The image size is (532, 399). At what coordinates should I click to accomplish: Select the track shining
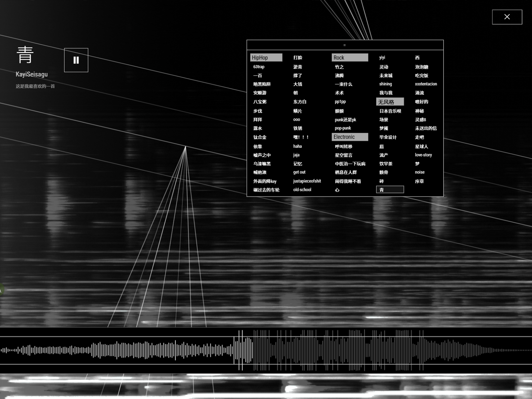pyautogui.click(x=385, y=84)
